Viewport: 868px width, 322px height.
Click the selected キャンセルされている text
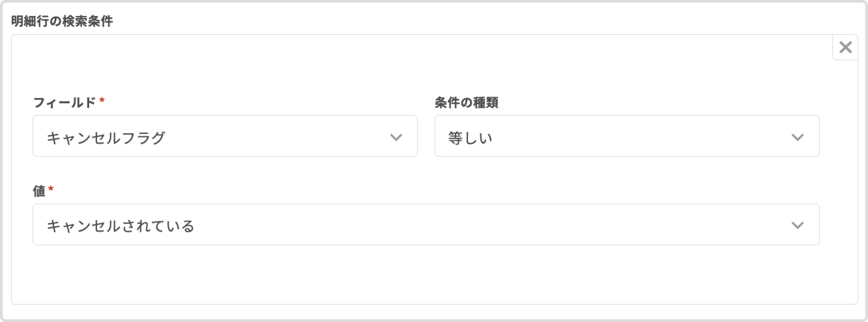pos(120,226)
